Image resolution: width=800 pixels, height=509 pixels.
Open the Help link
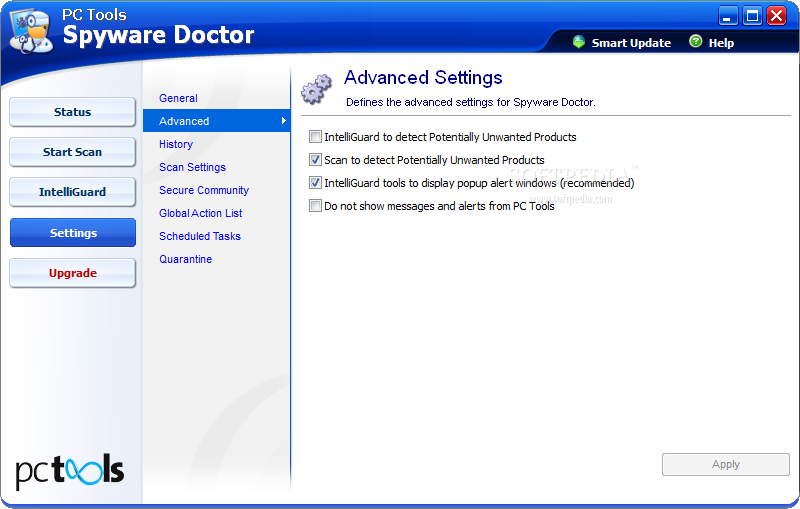721,43
